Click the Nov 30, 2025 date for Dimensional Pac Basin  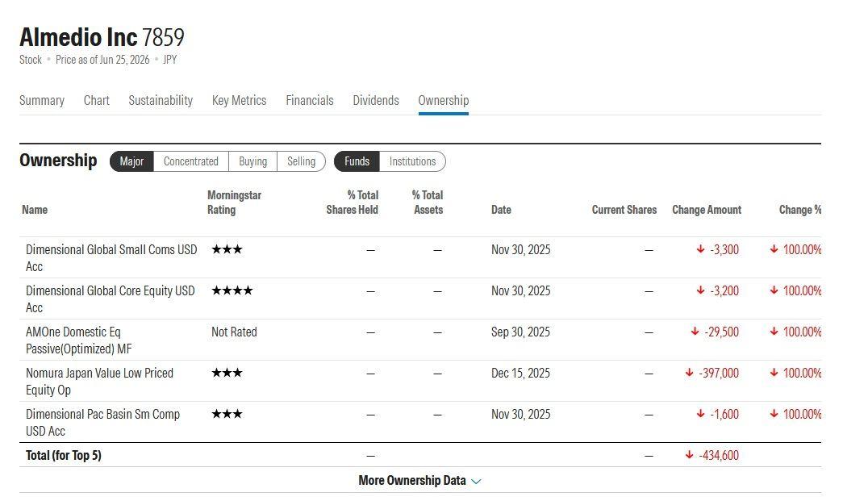click(x=521, y=414)
